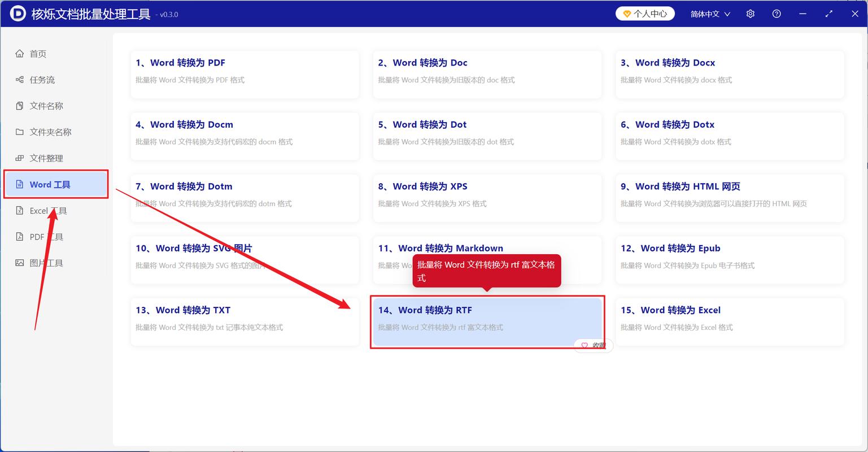This screenshot has width=868, height=452.
Task: Switch to the PDF 工具 tab
Action: point(46,237)
